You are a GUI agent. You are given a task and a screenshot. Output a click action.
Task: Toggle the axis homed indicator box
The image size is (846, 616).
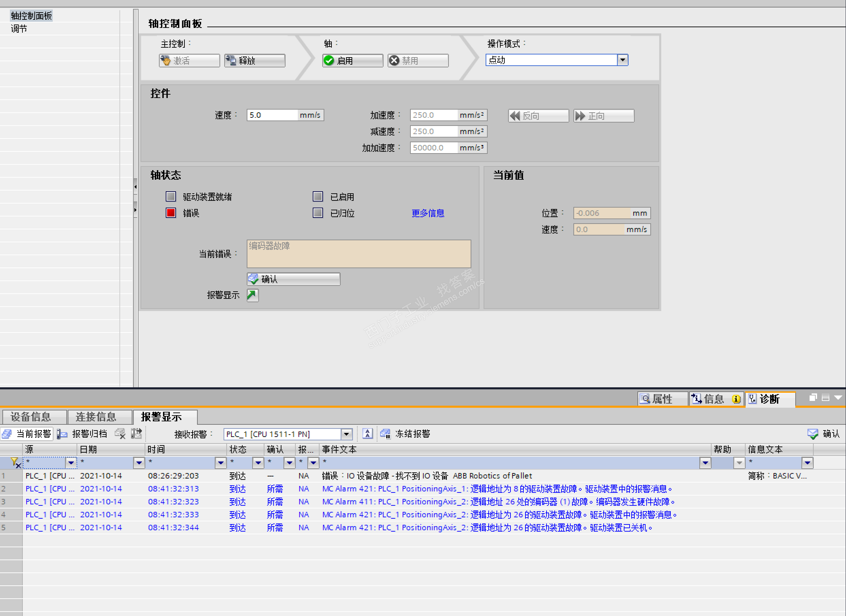pos(318,213)
